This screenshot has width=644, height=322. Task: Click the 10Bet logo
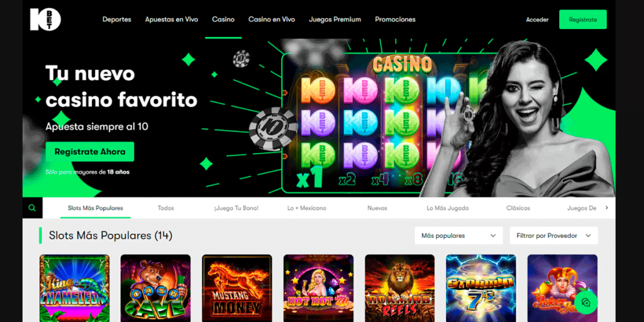pyautogui.click(x=45, y=19)
